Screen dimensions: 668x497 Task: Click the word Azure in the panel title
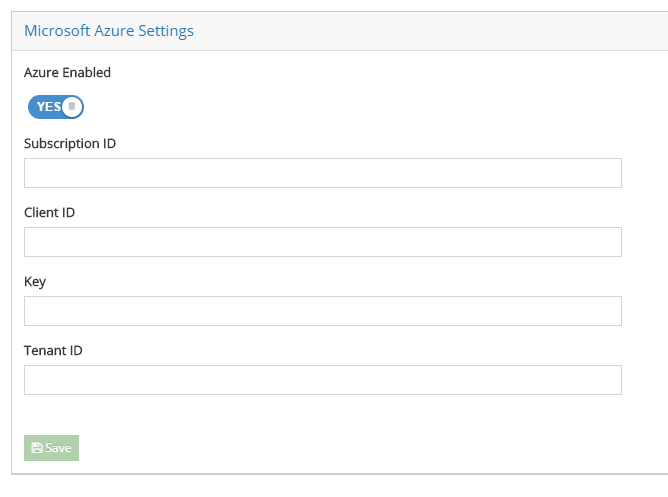[114, 31]
